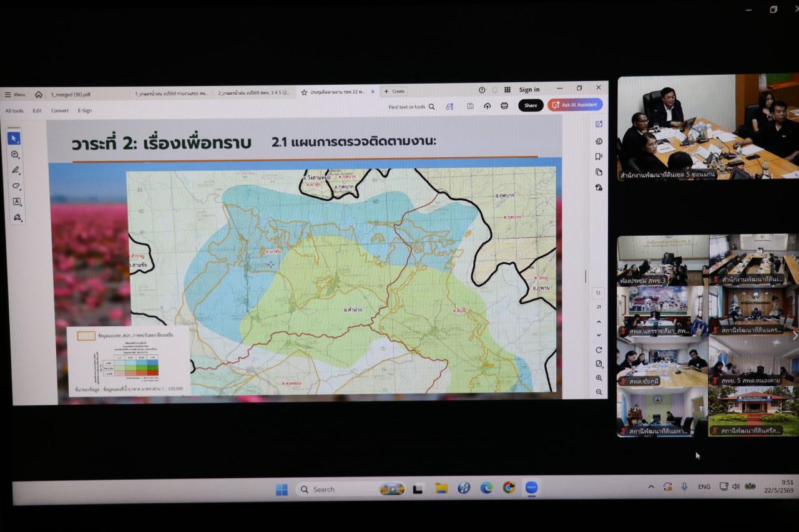The width and height of the screenshot is (799, 532).
Task: Rotate the page view clockwise
Action: (x=599, y=350)
